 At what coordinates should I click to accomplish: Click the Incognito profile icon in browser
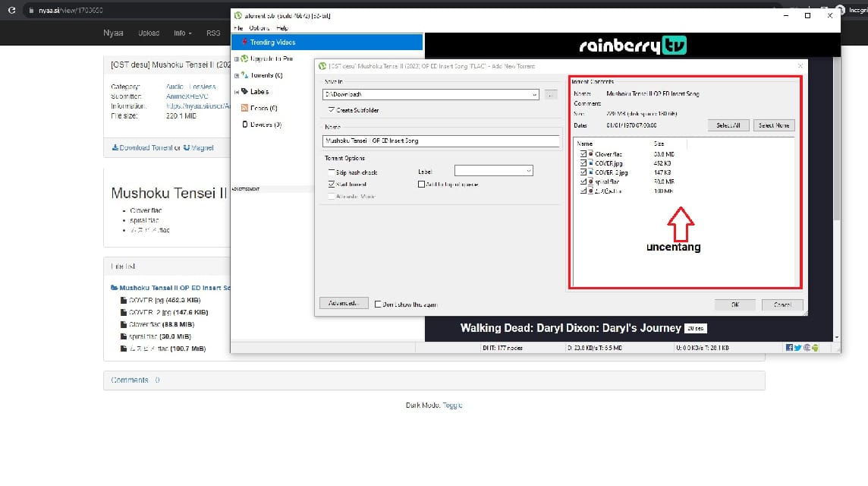[841, 10]
